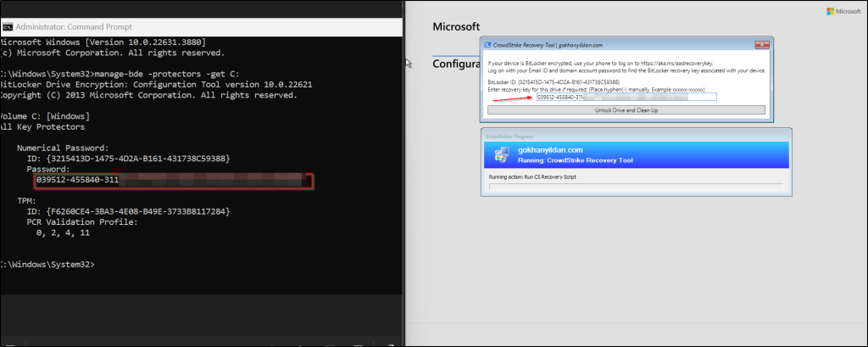Viewport: 868px width, 347px height.
Task: Click the CrowdStrike Recovery Tool dialog title text
Action: (x=548, y=45)
